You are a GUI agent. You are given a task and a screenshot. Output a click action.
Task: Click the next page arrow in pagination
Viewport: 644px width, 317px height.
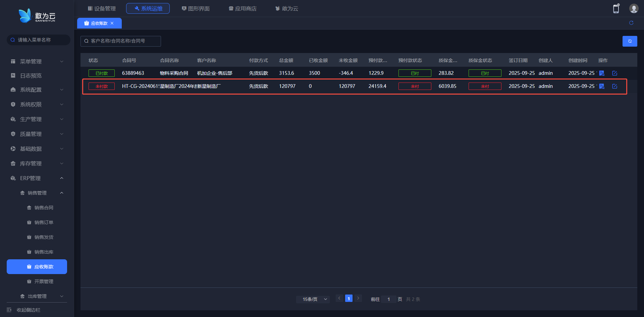click(x=358, y=298)
